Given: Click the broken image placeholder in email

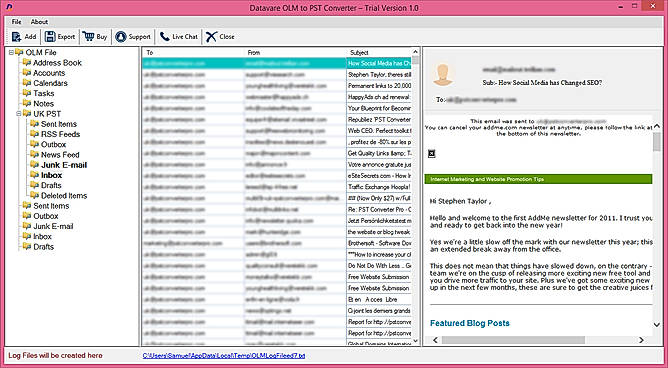Looking at the screenshot, I should 432,154.
